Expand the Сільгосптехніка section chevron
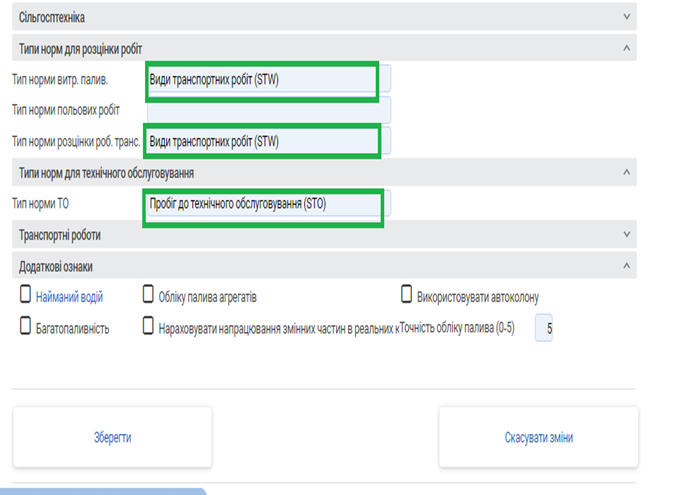The image size is (680, 495). click(x=627, y=17)
